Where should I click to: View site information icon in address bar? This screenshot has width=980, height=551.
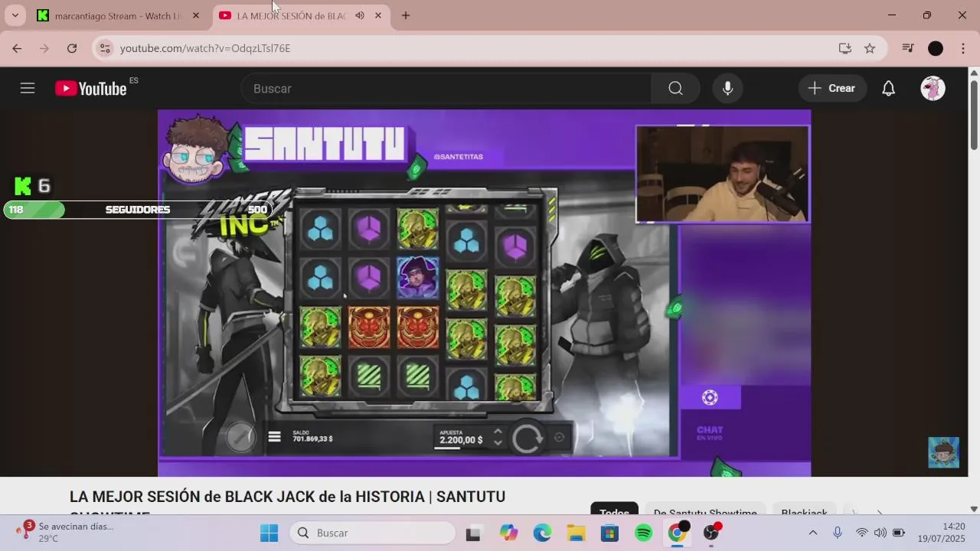(x=105, y=48)
